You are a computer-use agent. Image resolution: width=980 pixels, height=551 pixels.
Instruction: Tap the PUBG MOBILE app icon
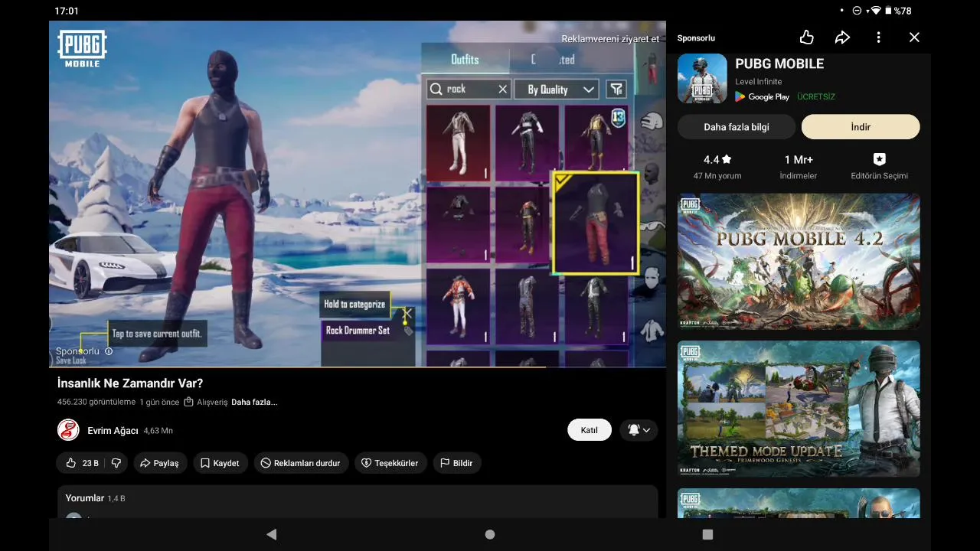point(702,79)
